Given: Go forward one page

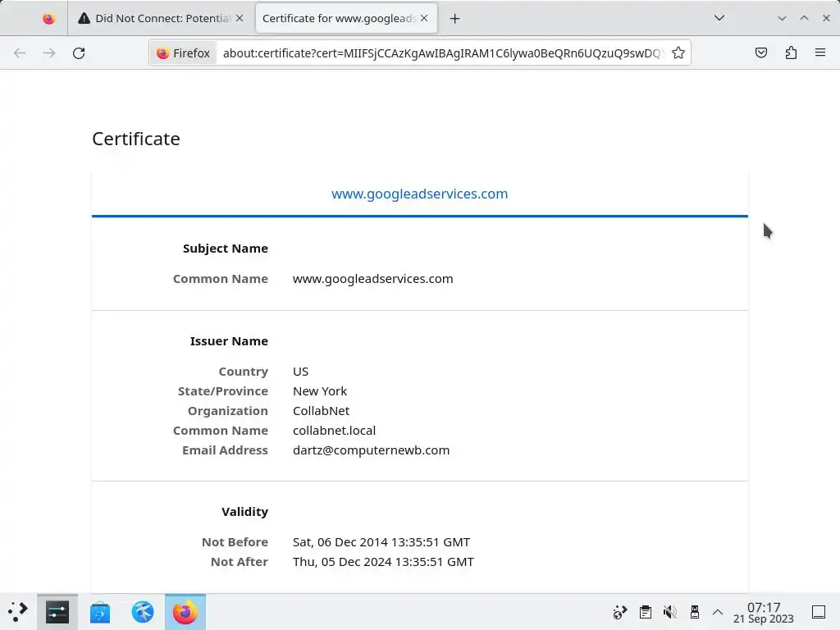Looking at the screenshot, I should click(49, 52).
